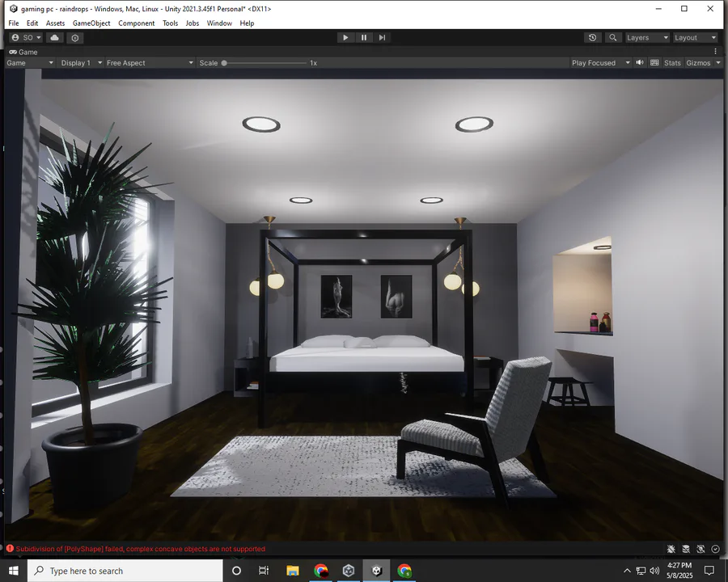Click the red PolyShape error message
The height and width of the screenshot is (582, 728).
[140, 549]
